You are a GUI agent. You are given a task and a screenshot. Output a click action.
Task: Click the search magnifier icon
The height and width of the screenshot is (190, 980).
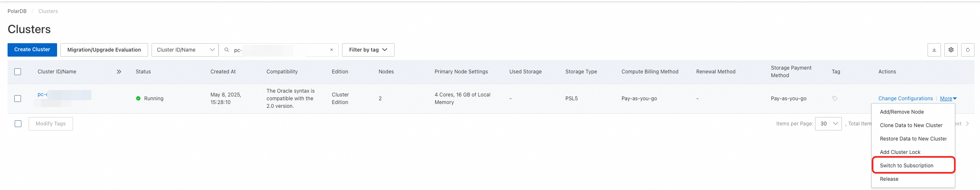coord(227,50)
